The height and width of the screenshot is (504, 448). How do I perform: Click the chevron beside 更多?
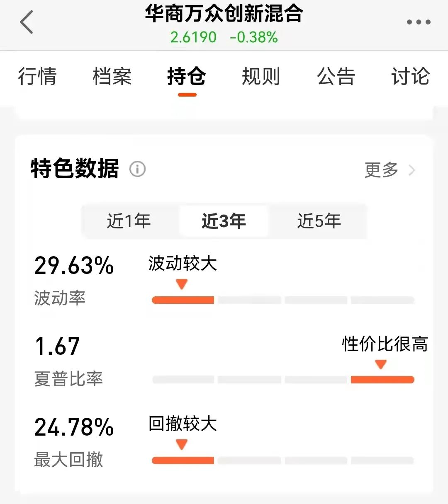412,170
